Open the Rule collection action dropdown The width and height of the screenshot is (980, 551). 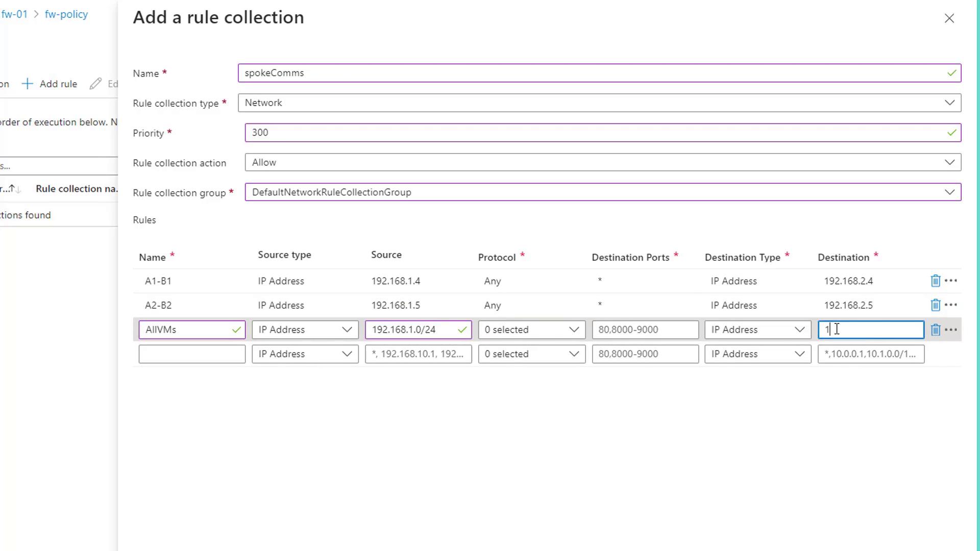602,163
